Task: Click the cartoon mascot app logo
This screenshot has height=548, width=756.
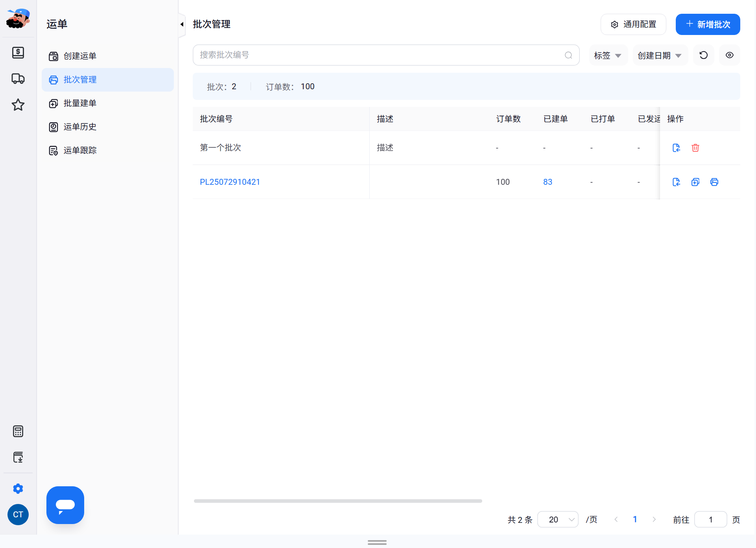Action: tap(18, 18)
